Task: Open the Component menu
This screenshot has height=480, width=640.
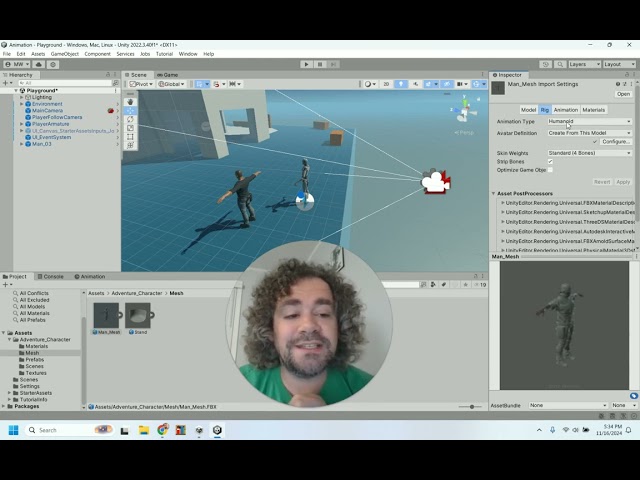Action: click(x=98, y=54)
